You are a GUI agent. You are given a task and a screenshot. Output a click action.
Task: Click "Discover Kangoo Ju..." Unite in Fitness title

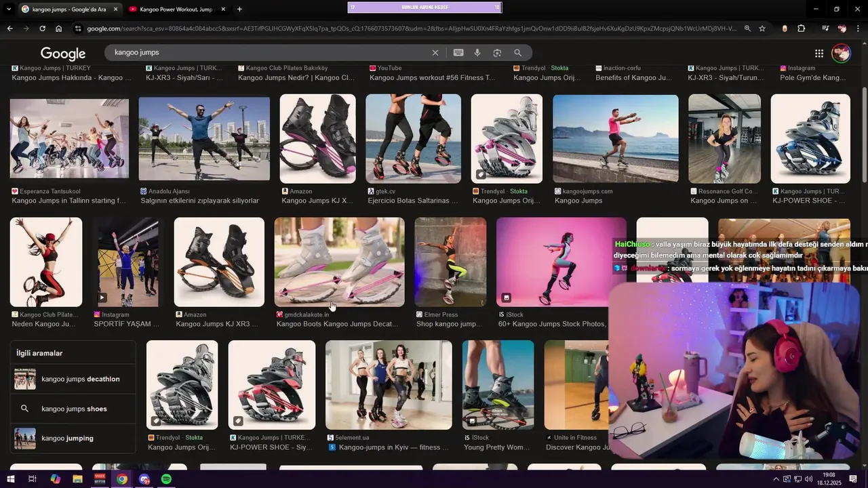(578, 447)
